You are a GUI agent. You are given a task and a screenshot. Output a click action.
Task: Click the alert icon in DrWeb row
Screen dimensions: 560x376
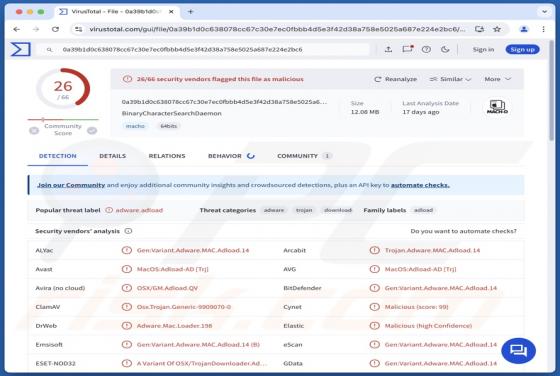click(126, 326)
